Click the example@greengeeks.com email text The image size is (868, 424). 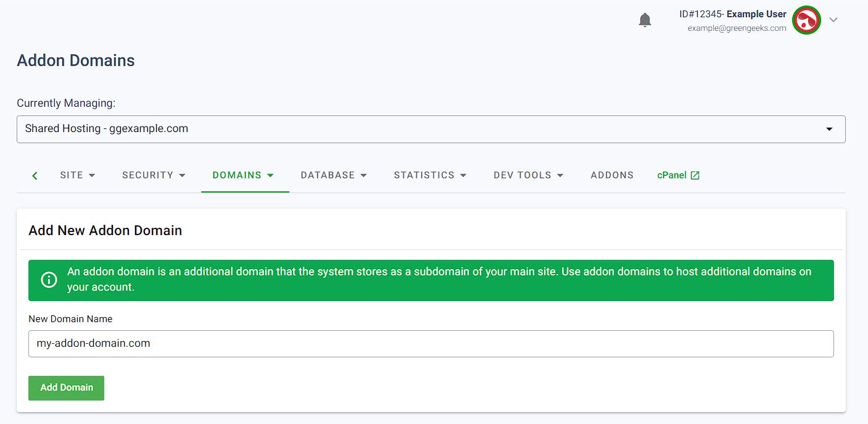coord(737,28)
